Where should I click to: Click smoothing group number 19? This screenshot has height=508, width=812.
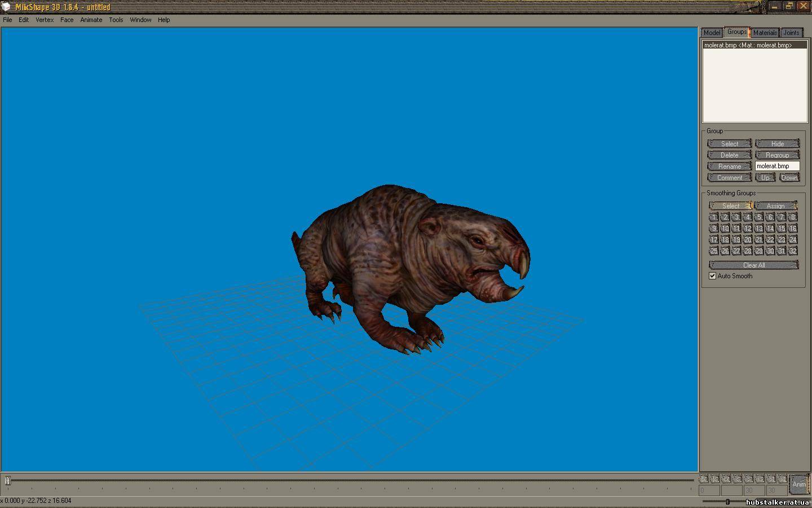pos(736,239)
